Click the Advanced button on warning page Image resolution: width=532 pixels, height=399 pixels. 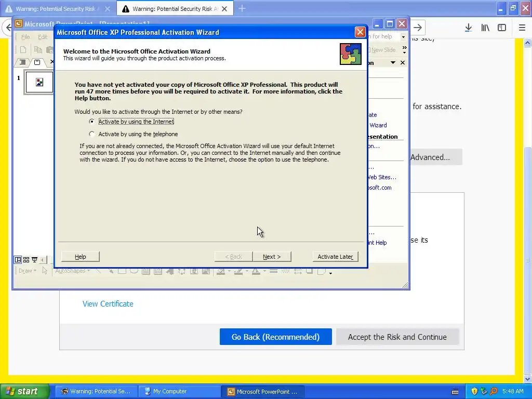[x=436, y=157]
